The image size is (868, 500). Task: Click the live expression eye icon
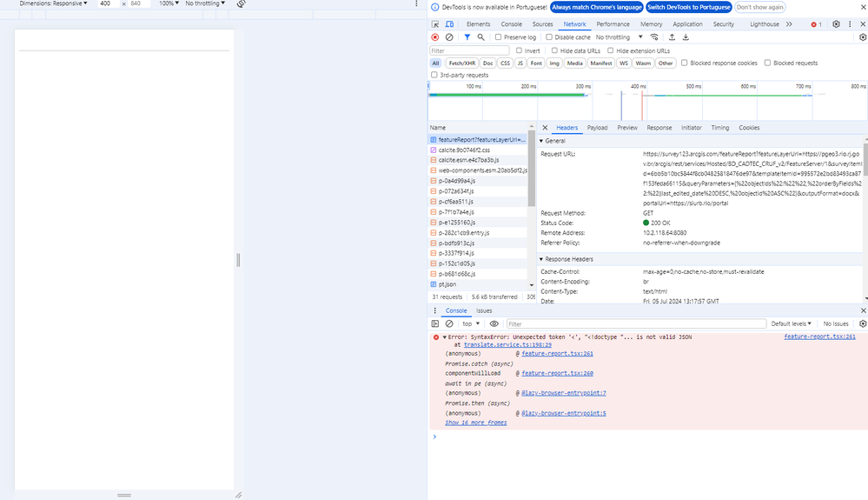(x=494, y=324)
